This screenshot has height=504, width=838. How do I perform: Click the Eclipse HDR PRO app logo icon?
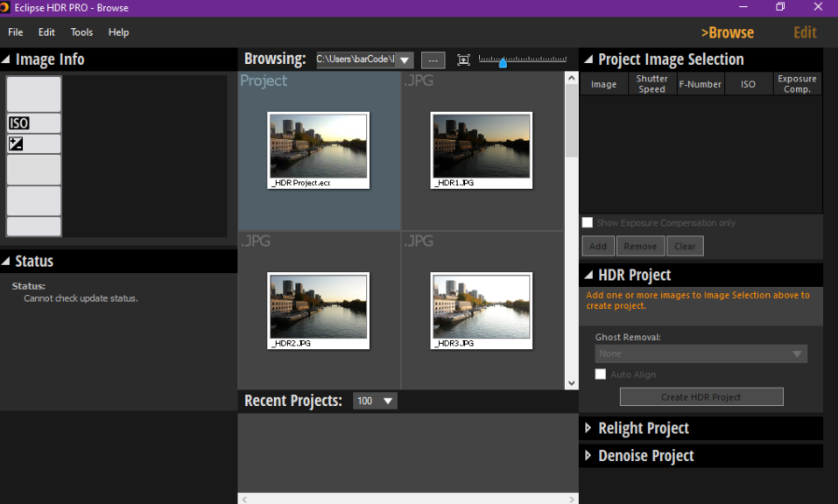[x=4, y=8]
